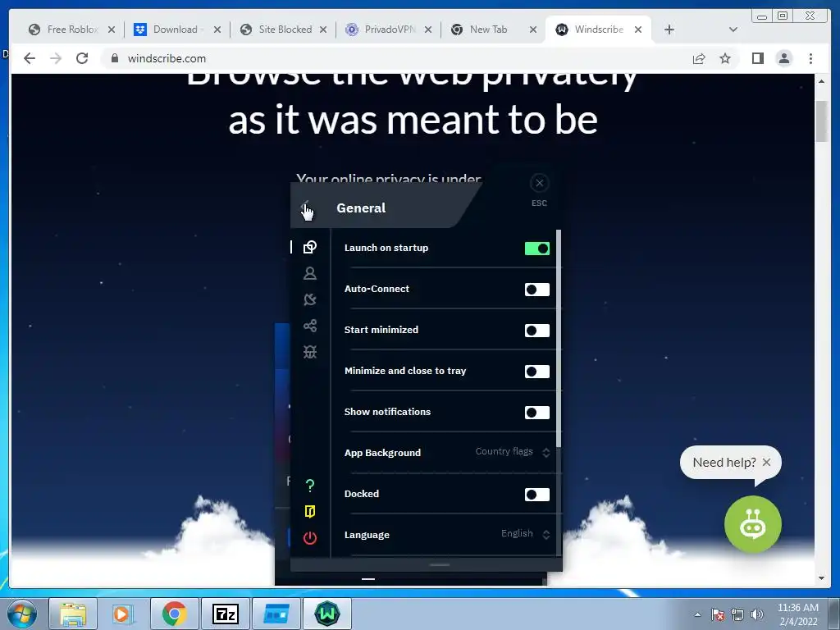This screenshot has height=630, width=840.
Task: Click the preferences panel scrollbar
Action: [x=559, y=337]
